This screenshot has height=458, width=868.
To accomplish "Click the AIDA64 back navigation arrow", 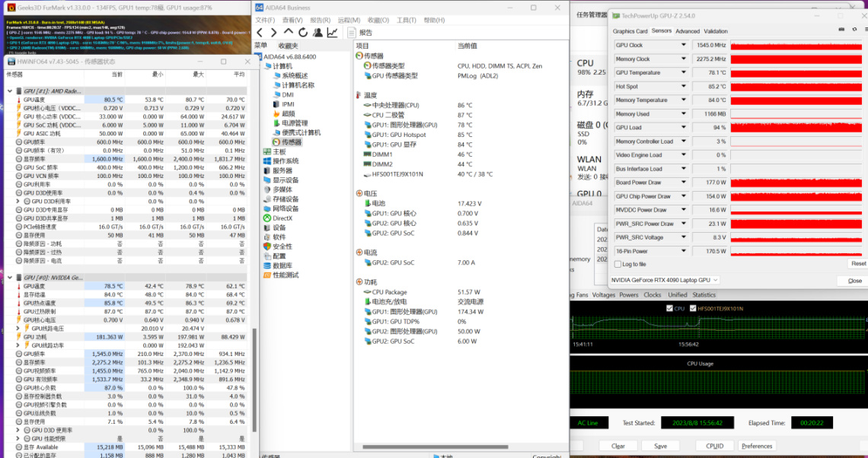I will tap(260, 33).
